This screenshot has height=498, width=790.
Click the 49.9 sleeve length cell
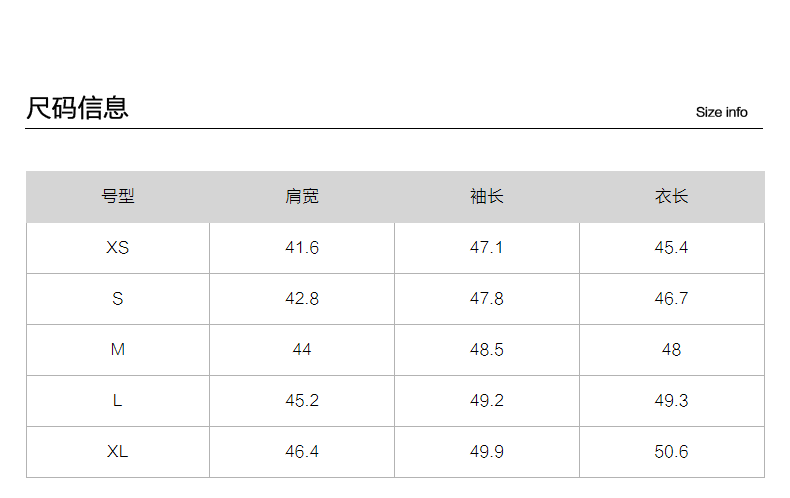click(487, 451)
